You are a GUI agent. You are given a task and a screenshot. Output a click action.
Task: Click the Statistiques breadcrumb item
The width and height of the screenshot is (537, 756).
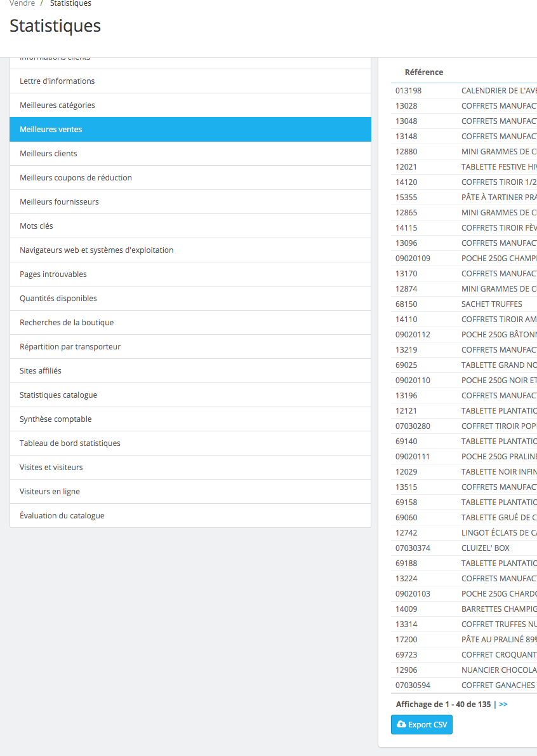click(71, 3)
